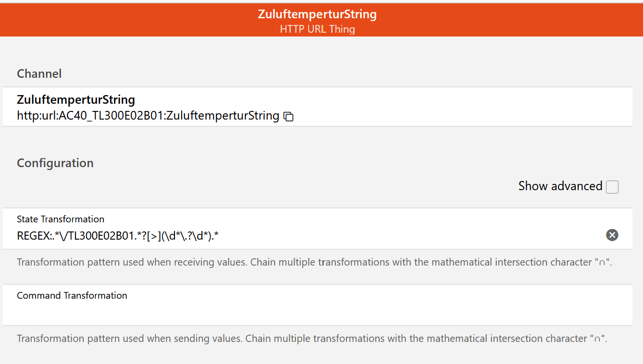
Task: Clear the State Transformation field
Action: [x=612, y=235]
